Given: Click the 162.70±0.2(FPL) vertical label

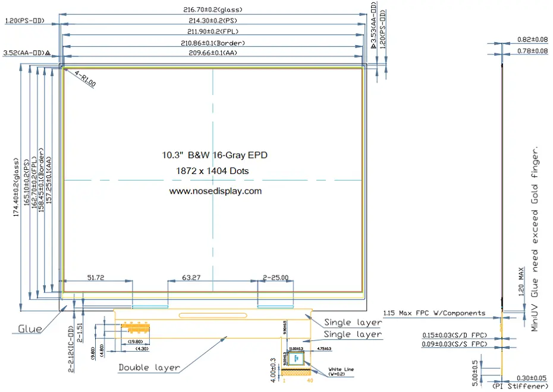Looking at the screenshot, I should click(x=34, y=182).
